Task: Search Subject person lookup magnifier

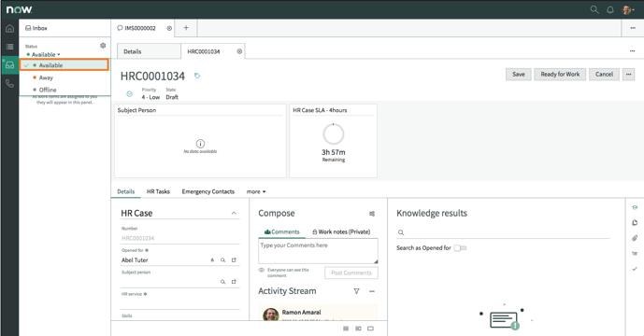Action: coord(222,282)
